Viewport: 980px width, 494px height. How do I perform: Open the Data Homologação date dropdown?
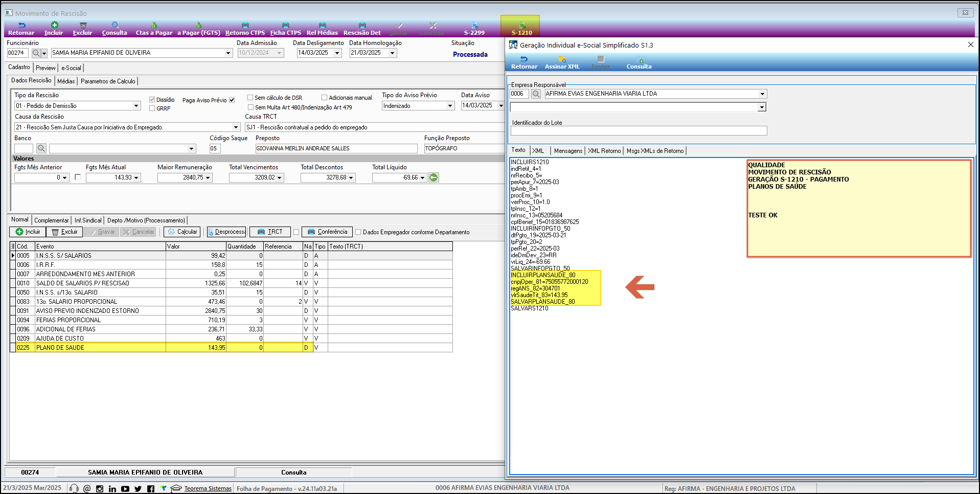pos(393,53)
